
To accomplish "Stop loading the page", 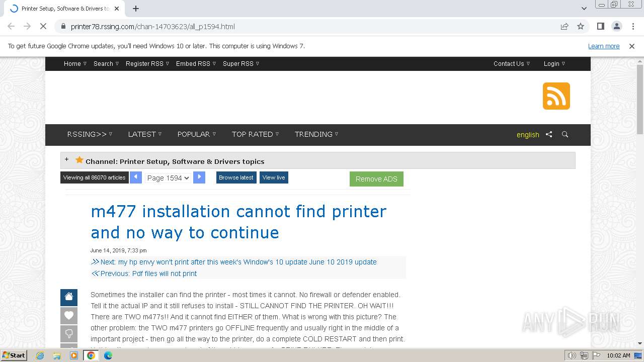I will pyautogui.click(x=43, y=26).
